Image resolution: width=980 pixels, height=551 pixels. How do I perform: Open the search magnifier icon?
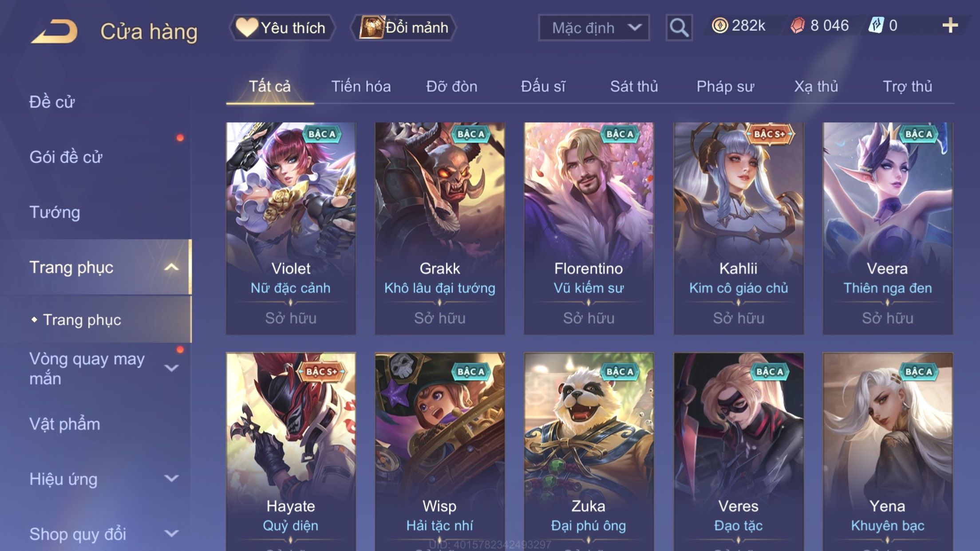click(679, 28)
